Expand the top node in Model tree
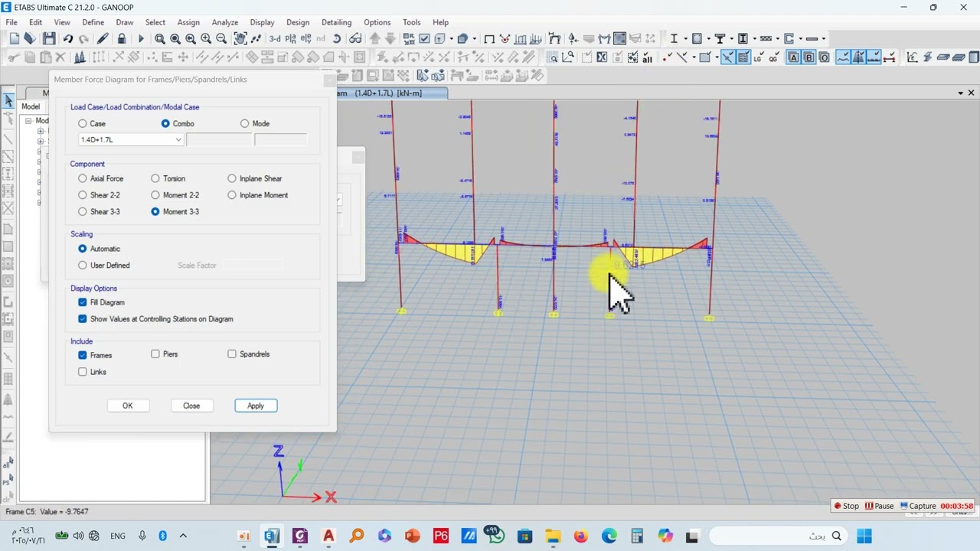The image size is (980, 551). (x=28, y=121)
